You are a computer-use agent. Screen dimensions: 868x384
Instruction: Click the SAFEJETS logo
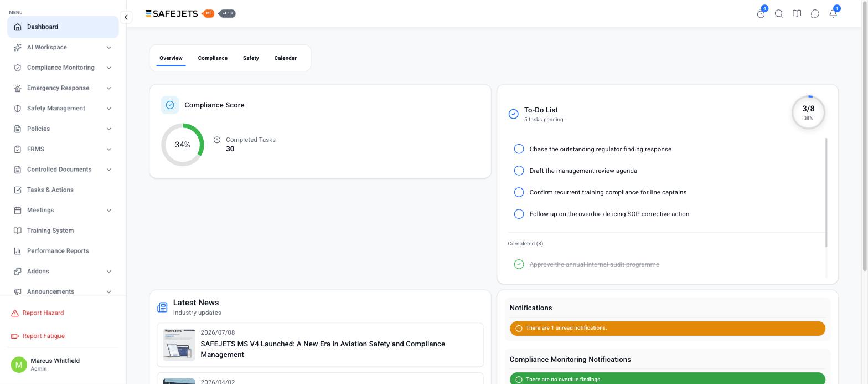172,14
